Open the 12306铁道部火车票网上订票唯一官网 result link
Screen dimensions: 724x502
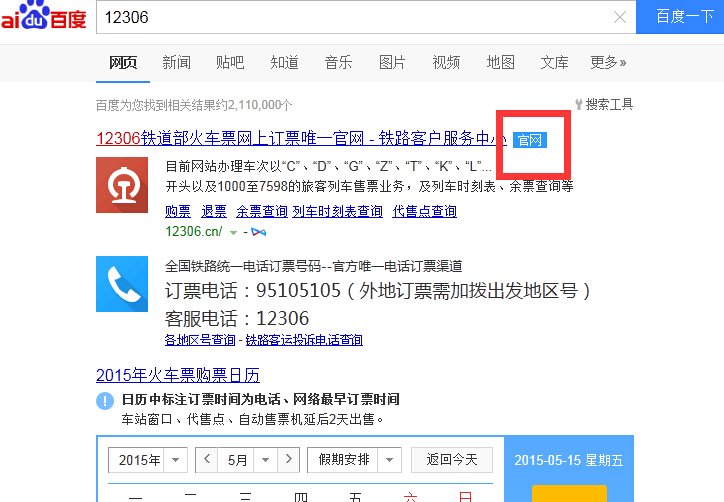tap(301, 138)
